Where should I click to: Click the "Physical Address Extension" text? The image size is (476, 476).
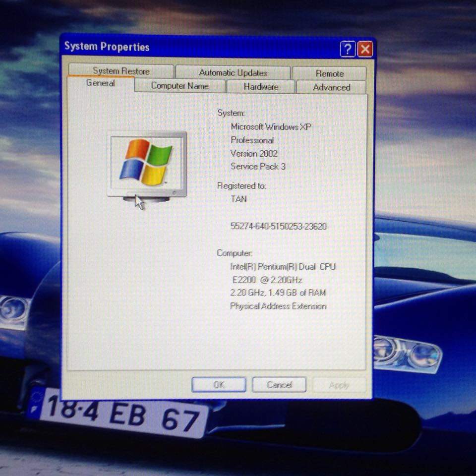click(x=278, y=306)
